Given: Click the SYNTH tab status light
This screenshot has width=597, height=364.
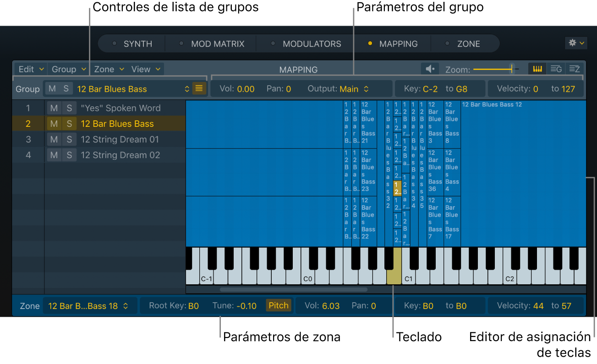Looking at the screenshot, I should tap(114, 43).
